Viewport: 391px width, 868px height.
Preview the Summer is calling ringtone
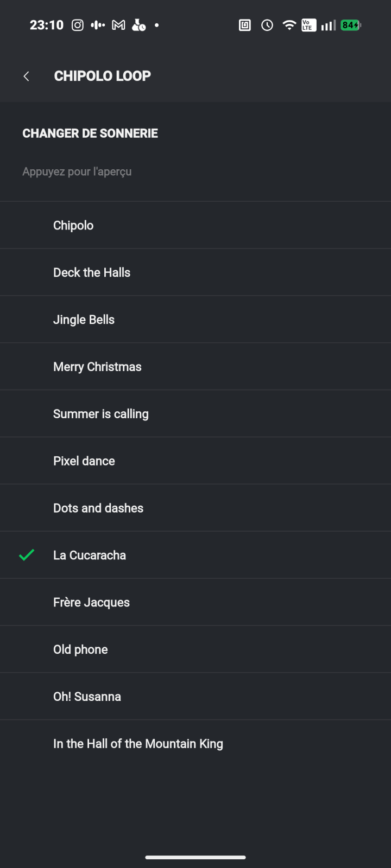click(x=101, y=414)
